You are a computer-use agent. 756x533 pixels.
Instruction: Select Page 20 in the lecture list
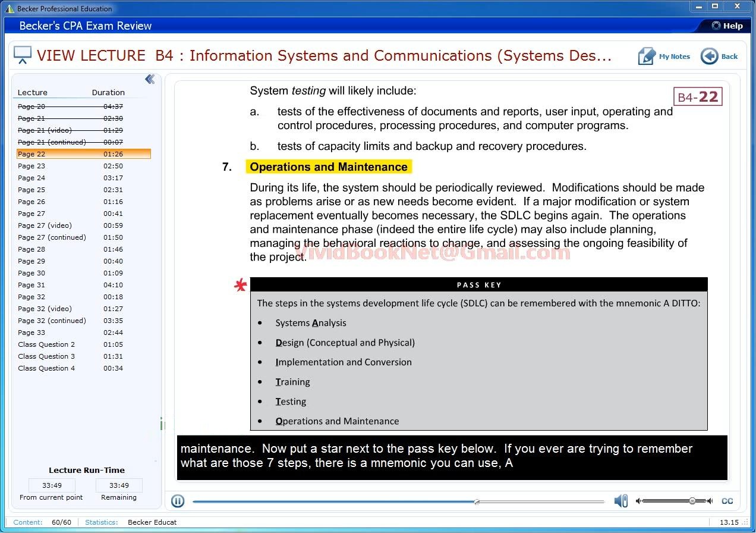point(83,106)
